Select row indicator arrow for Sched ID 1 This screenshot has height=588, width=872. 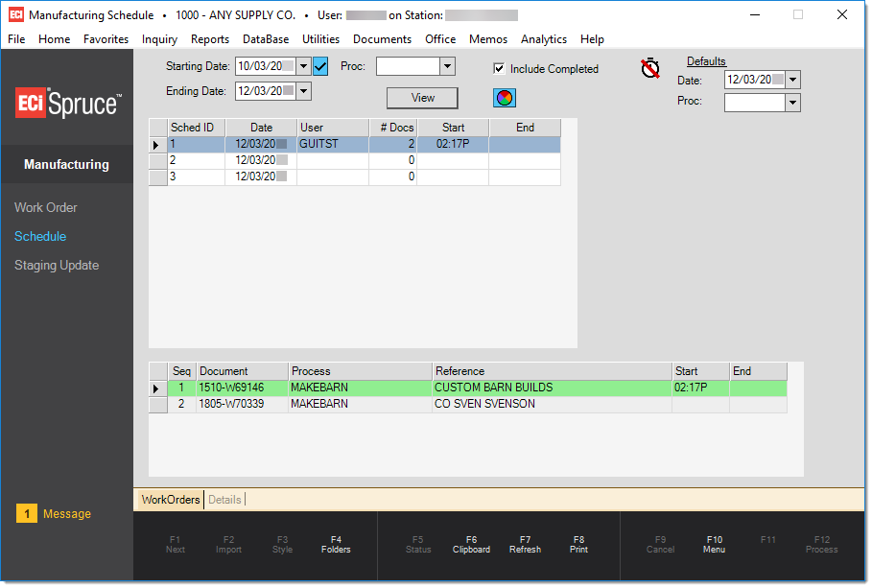(155, 145)
